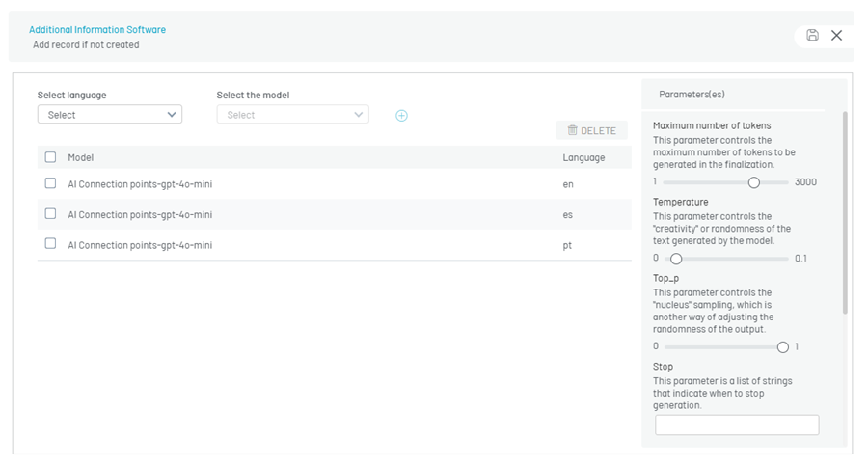Select the AI Connection points-gpt-4o-mini pt row
Screen dimensions: 868x468
(335, 245)
